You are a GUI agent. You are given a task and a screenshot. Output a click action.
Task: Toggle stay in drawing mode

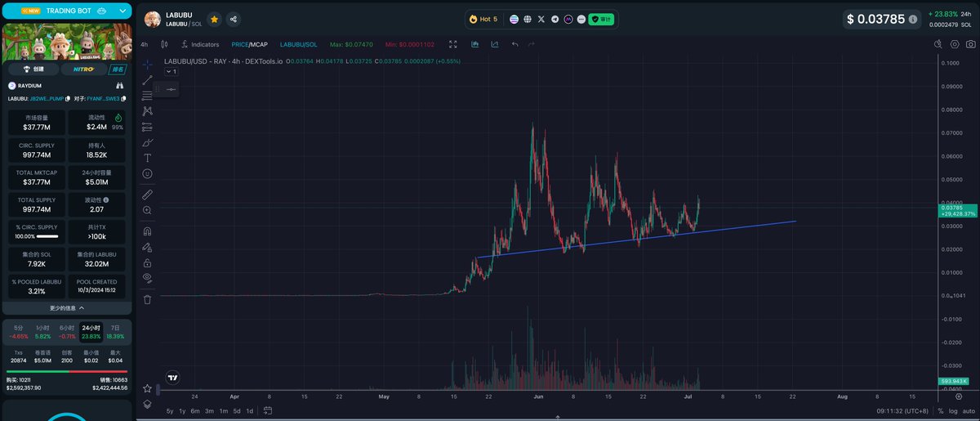pyautogui.click(x=147, y=247)
